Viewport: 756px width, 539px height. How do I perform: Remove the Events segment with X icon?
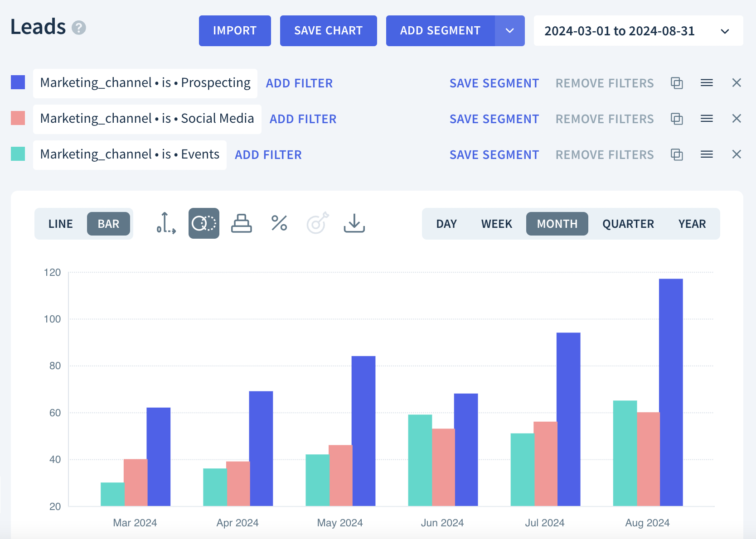pyautogui.click(x=737, y=154)
